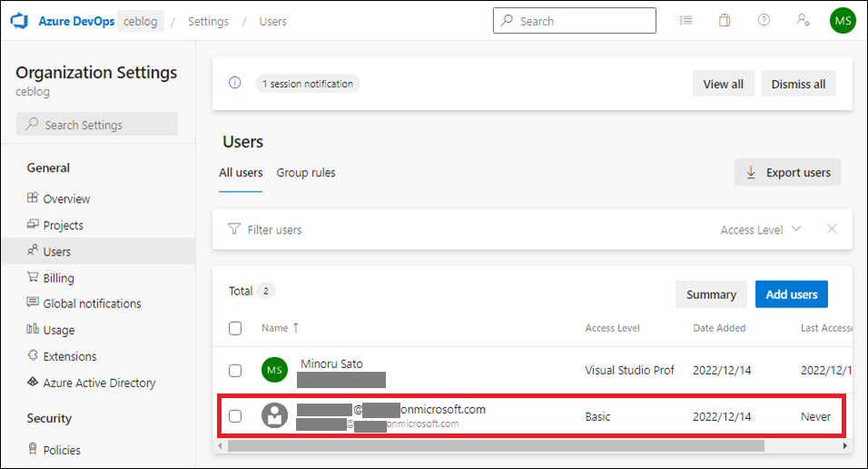Switch to the All users tab

(x=241, y=173)
